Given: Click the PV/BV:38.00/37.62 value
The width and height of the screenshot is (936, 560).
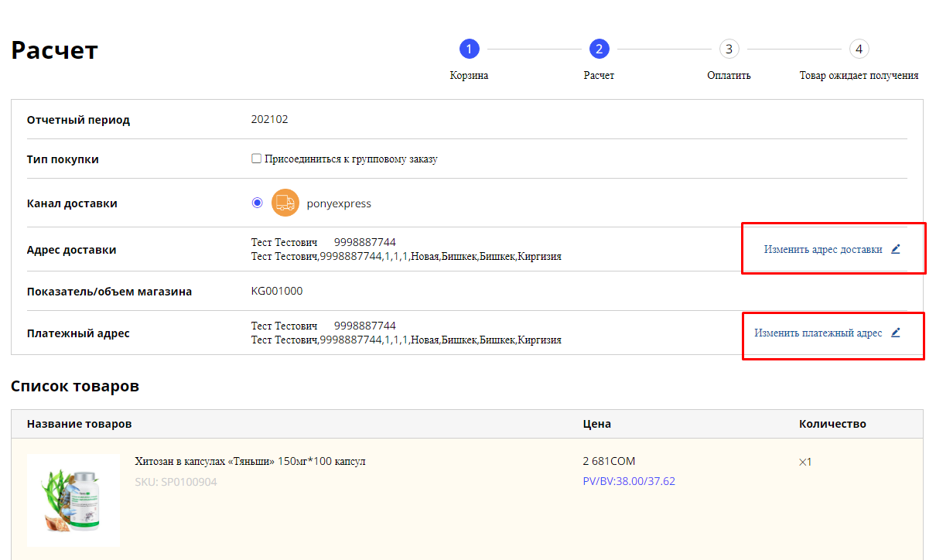Looking at the screenshot, I should click(x=629, y=481).
